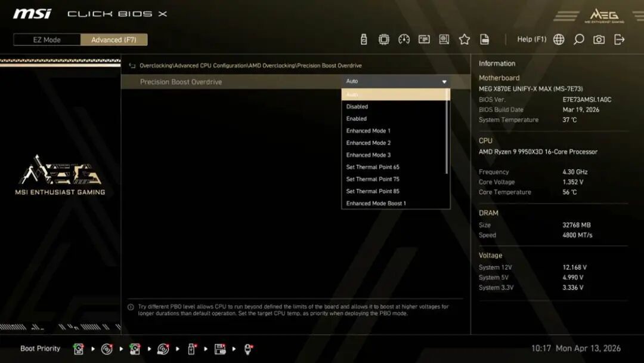Select the network boot device icon

tap(248, 349)
